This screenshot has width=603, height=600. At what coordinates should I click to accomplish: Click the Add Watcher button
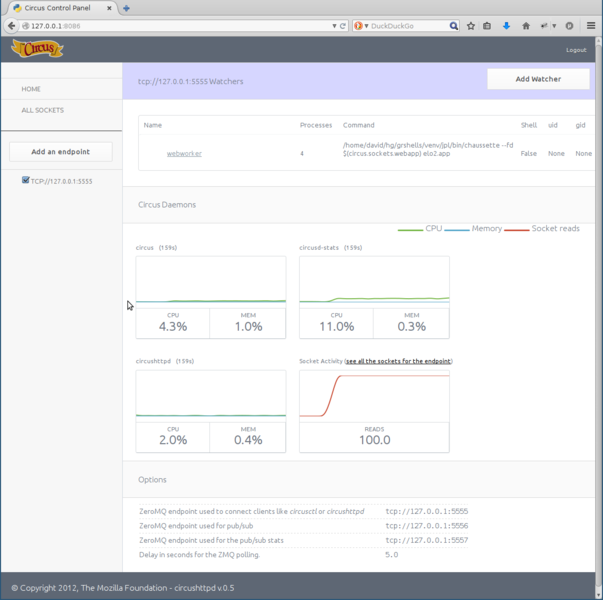tap(538, 79)
